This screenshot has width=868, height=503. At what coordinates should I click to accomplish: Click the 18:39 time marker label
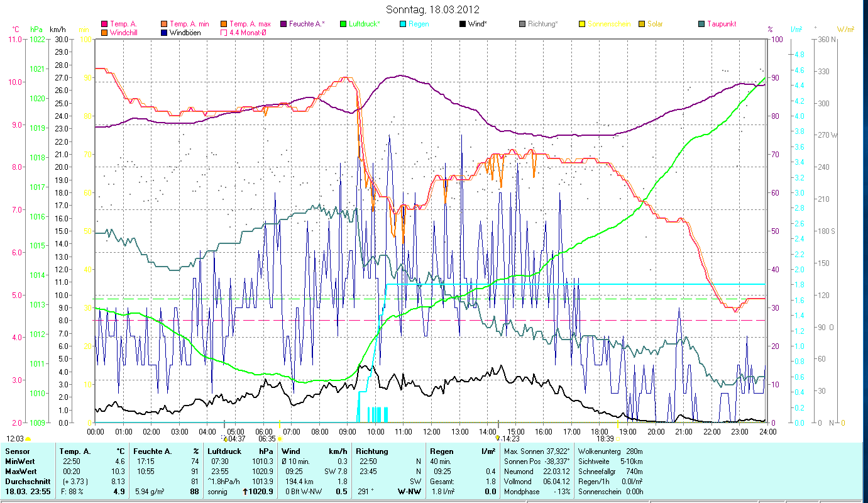pyautogui.click(x=605, y=439)
